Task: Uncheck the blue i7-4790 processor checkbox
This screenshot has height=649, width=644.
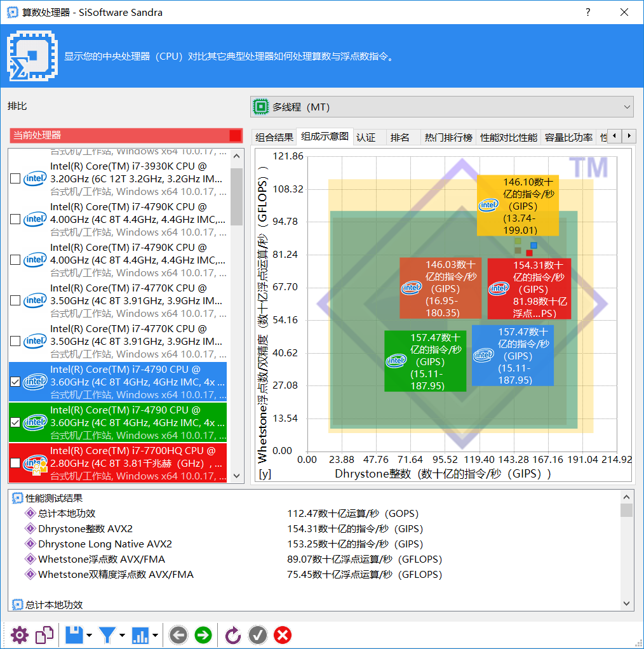Action: 15,382
